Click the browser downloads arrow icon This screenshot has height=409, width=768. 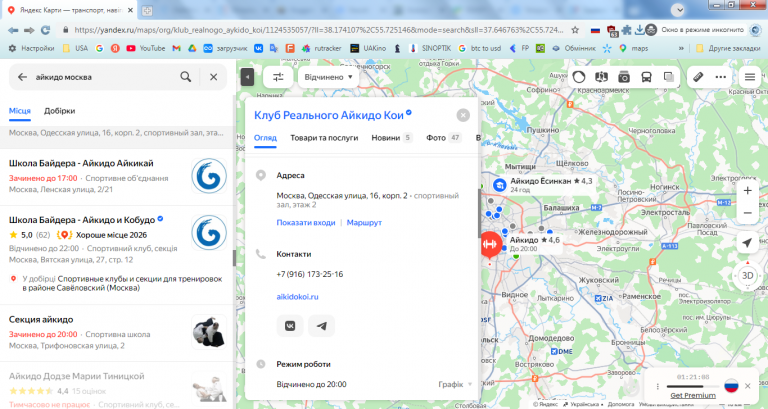pyautogui.click(x=639, y=30)
